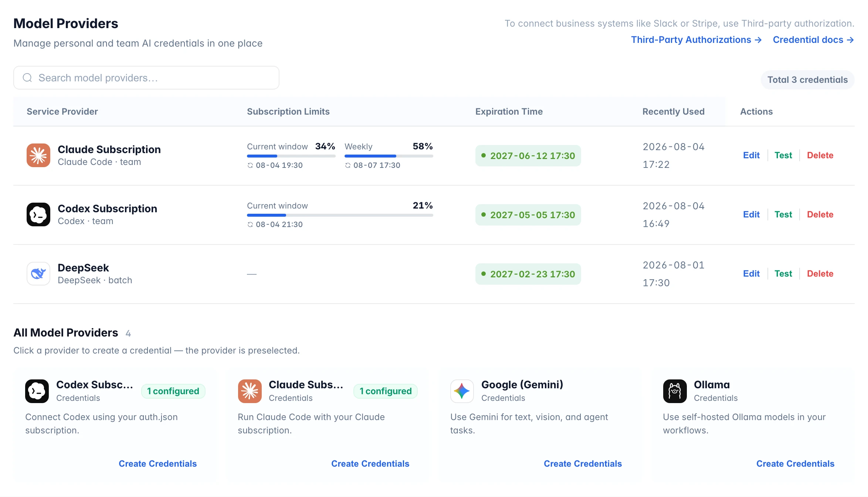The width and height of the screenshot is (868, 497).
Task: Test the DeepSeek credential
Action: click(x=783, y=274)
